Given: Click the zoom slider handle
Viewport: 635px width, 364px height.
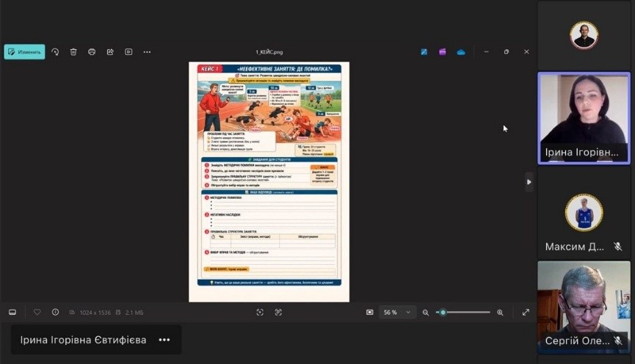Looking at the screenshot, I should pos(443,312).
